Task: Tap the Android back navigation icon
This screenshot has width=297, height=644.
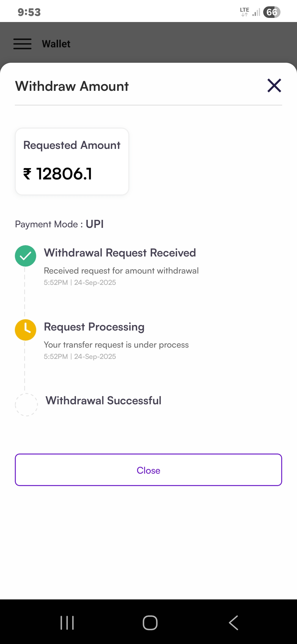Action: pyautogui.click(x=233, y=623)
